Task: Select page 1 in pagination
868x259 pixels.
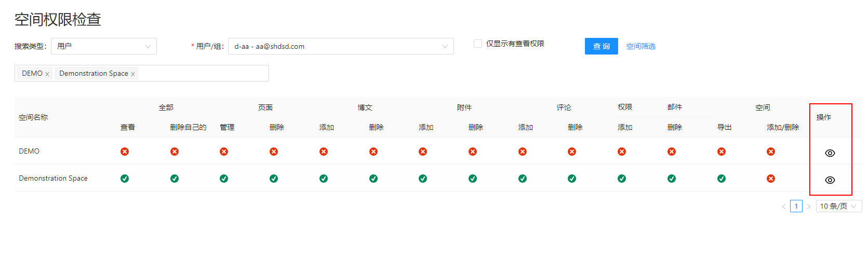Action: coord(796,206)
